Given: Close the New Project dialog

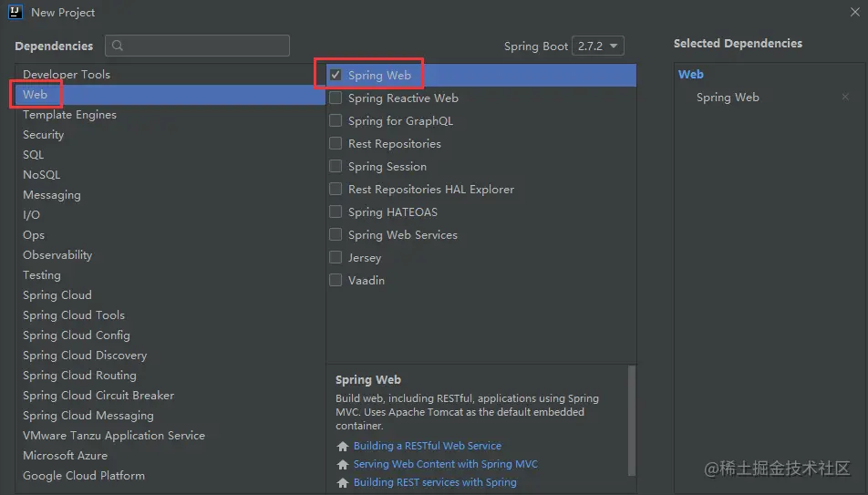Looking at the screenshot, I should tap(854, 12).
